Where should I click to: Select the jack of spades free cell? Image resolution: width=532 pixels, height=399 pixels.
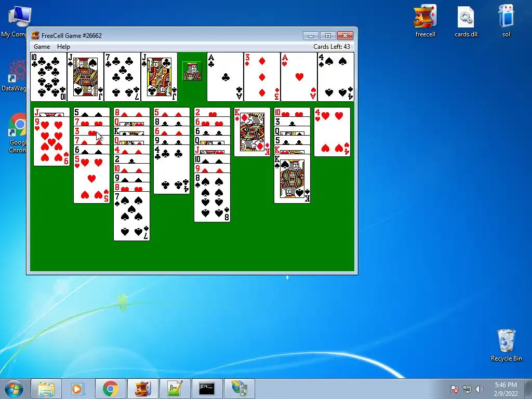pos(86,77)
